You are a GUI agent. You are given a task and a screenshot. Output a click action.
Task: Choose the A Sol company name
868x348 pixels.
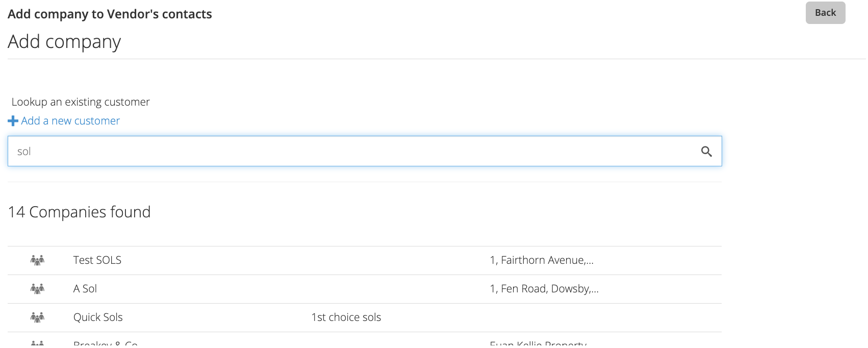pyautogui.click(x=85, y=289)
